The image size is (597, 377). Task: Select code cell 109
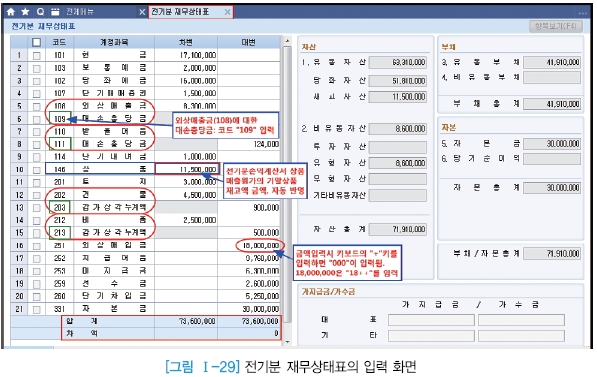click(60, 119)
